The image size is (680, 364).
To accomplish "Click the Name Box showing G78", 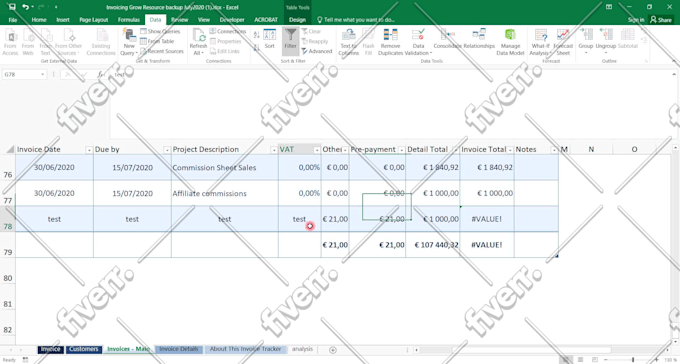I will 25,75.
